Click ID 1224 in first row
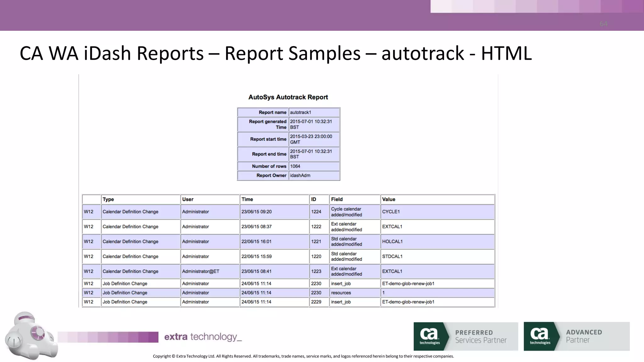Image resolution: width=644 pixels, height=362 pixels. pos(316,212)
